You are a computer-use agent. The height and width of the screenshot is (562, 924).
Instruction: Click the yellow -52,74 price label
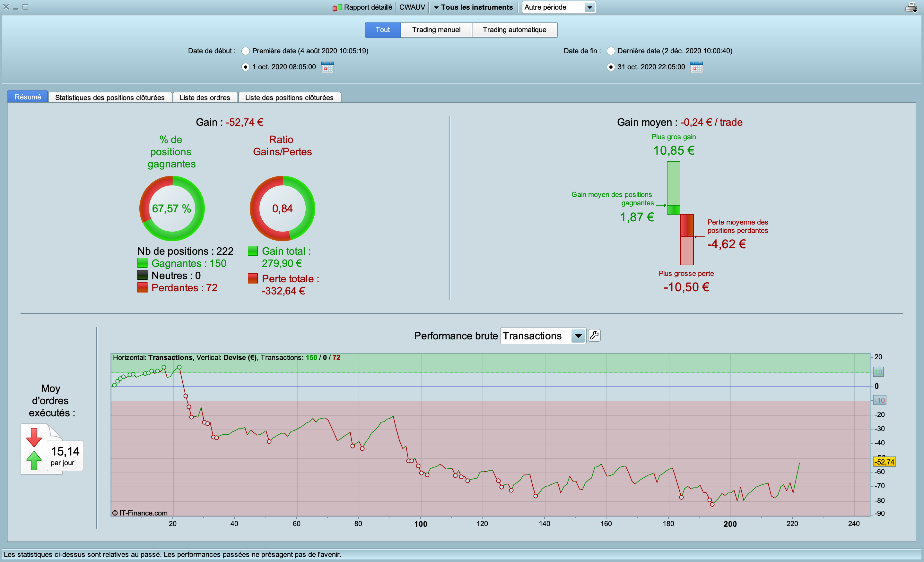coord(884,462)
